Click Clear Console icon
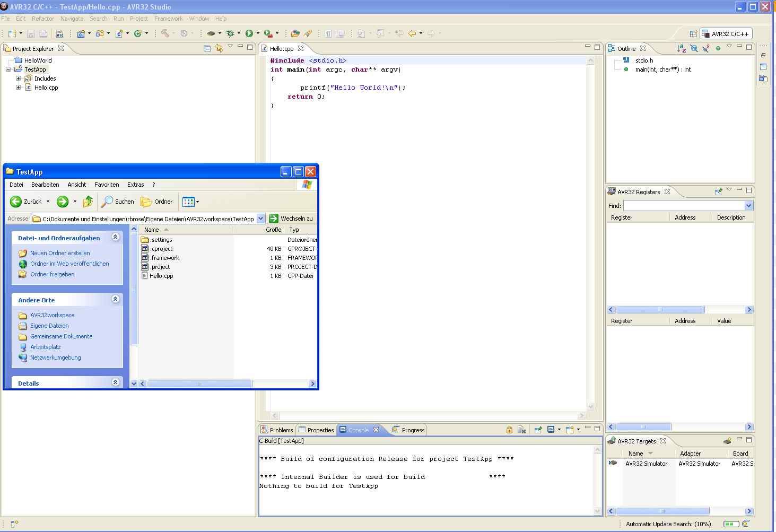The width and height of the screenshot is (776, 532). [x=522, y=430]
